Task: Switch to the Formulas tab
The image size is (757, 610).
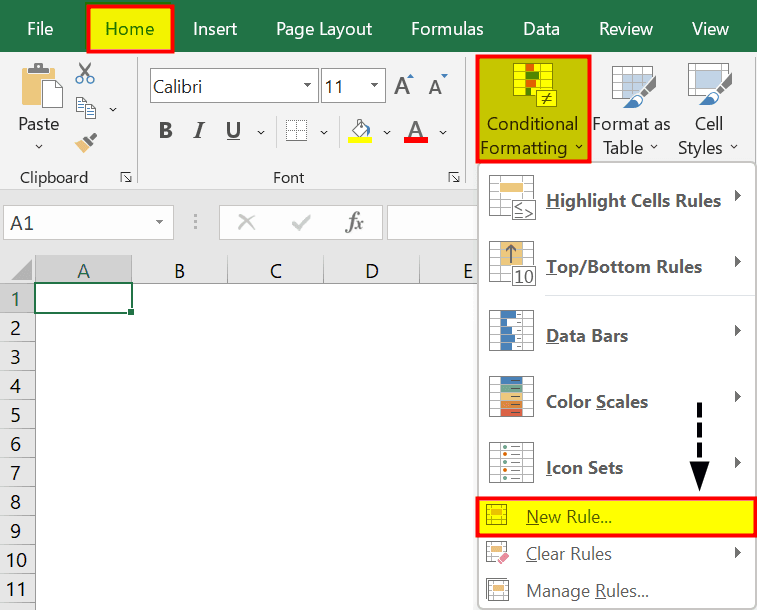Action: click(447, 29)
